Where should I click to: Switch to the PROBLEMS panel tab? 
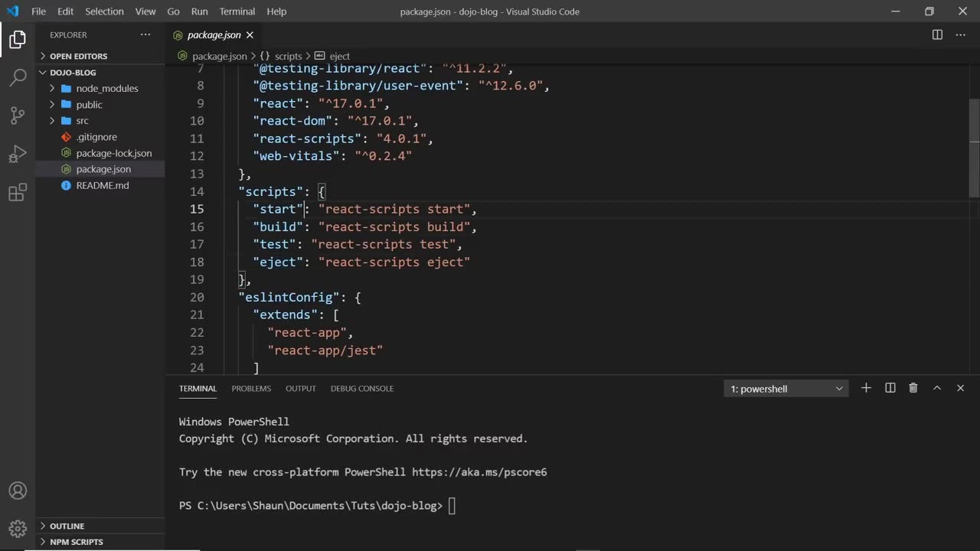[251, 388]
